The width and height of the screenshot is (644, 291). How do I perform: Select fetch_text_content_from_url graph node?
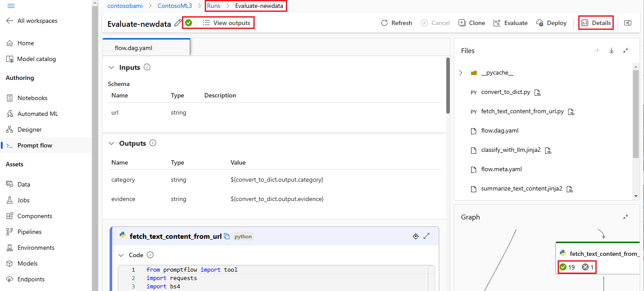(598, 258)
